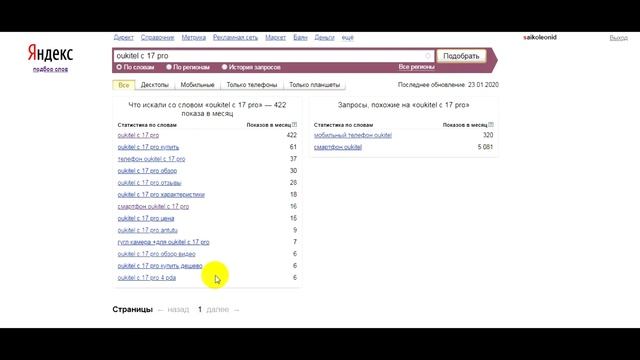640x360 pixels.
Task: Click the "Выход" logout link
Action: (619, 38)
